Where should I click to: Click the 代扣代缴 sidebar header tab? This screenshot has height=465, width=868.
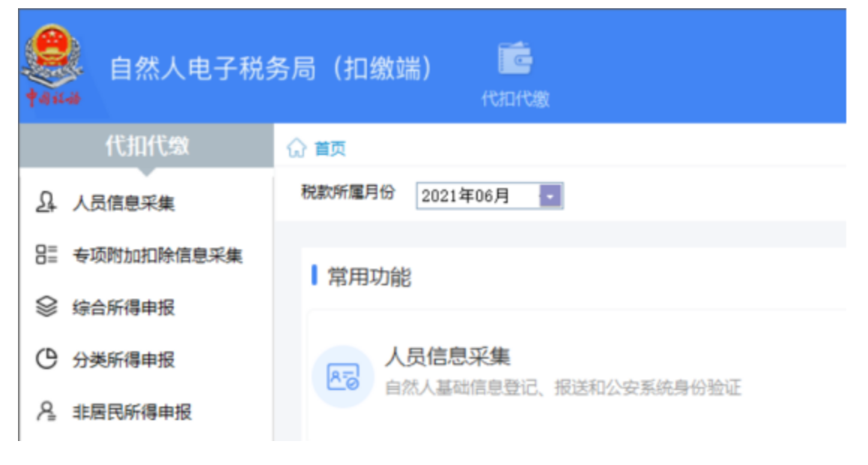point(147,145)
